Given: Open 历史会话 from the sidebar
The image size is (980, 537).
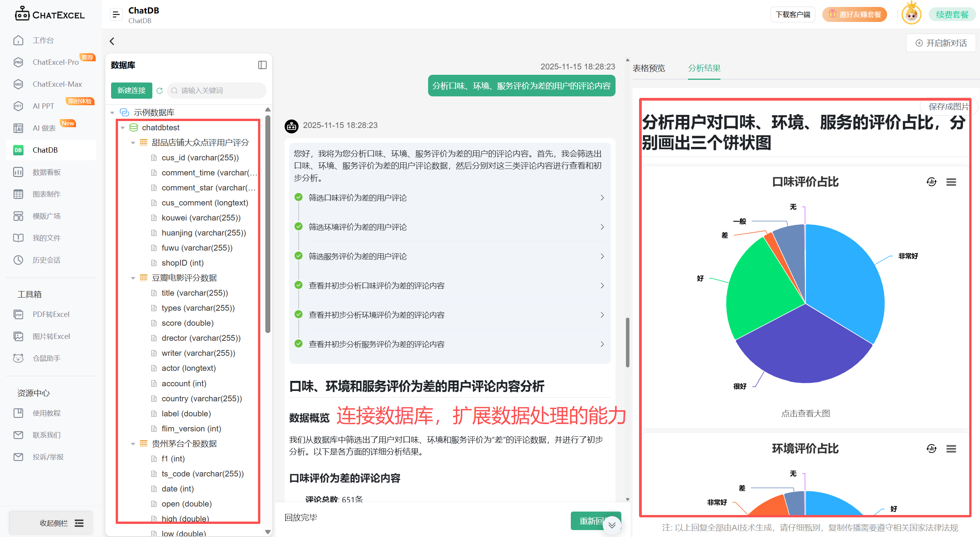Looking at the screenshot, I should point(46,260).
